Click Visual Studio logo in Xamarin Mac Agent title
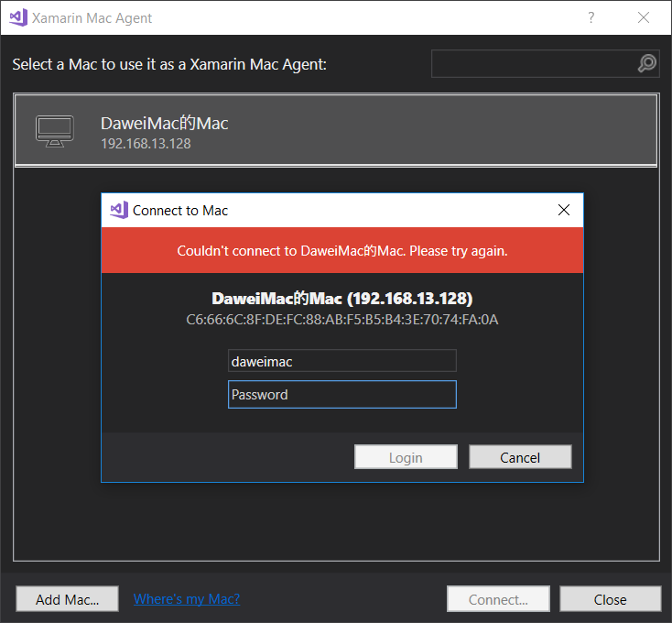The width and height of the screenshot is (672, 623). 18,17
